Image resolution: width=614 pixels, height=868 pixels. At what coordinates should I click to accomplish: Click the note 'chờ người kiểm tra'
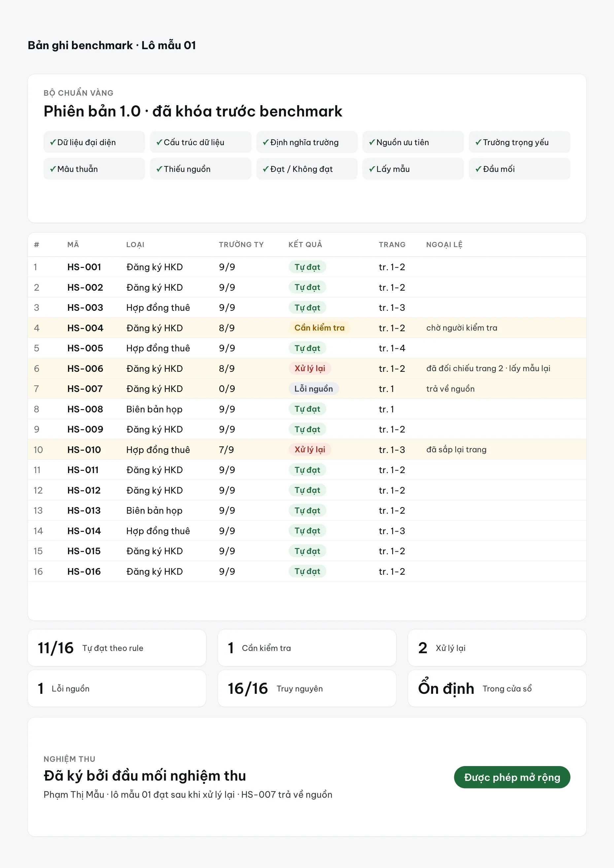pyautogui.click(x=461, y=328)
